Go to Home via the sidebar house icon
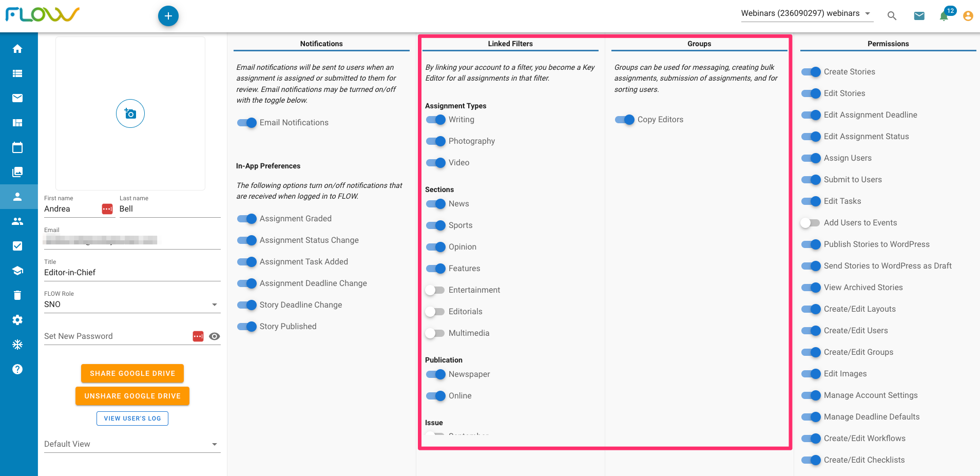 tap(17, 49)
